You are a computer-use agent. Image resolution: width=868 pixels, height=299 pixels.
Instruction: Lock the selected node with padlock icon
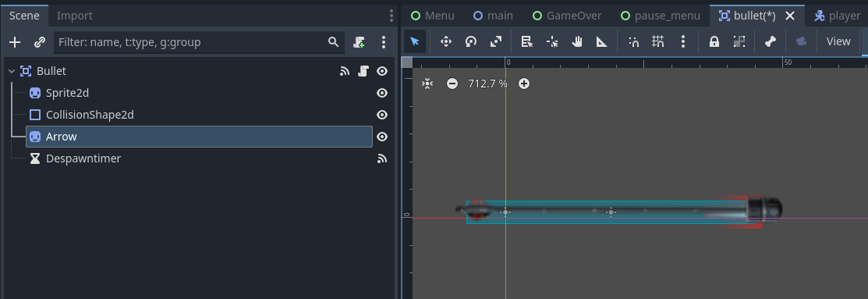(714, 41)
